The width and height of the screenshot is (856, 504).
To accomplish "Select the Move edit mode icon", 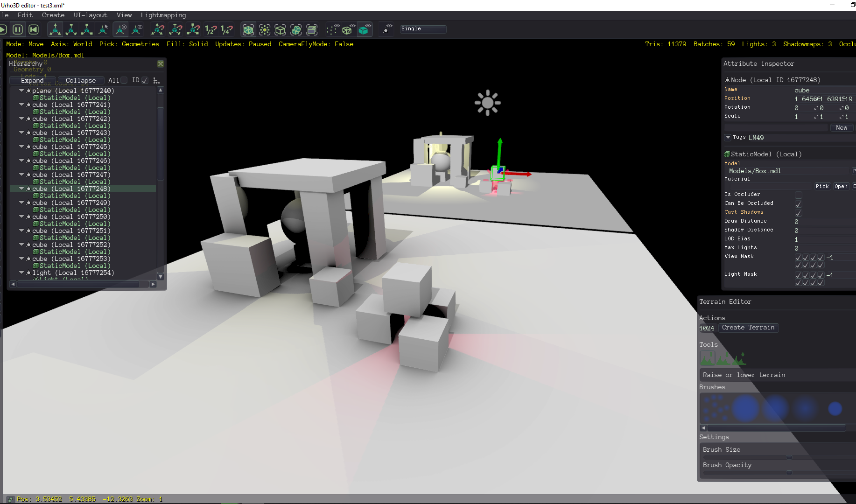I will [x=55, y=30].
